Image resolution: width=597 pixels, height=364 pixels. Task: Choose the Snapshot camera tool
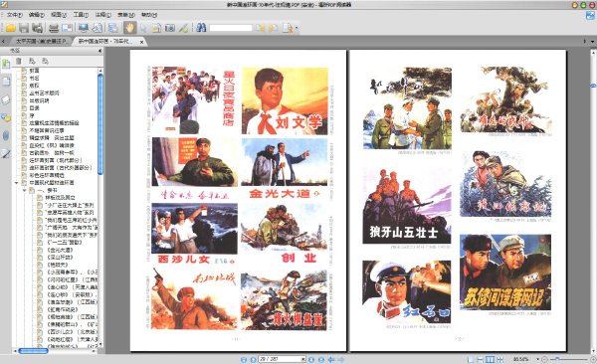coord(170,28)
